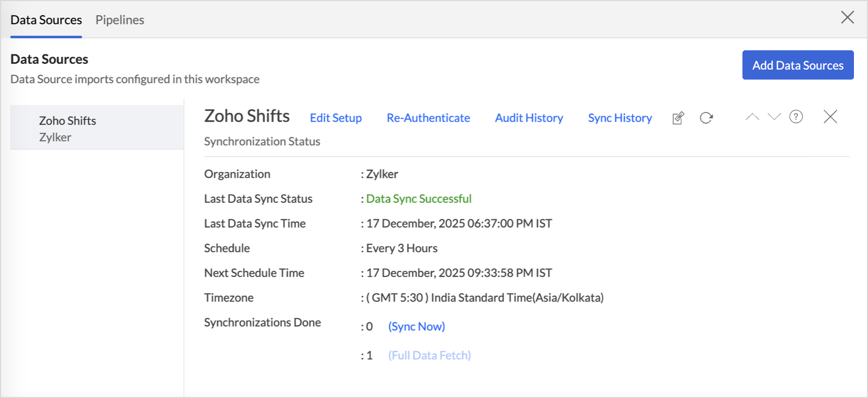The image size is (868, 398).
Task: View the Audit History link
Action: click(529, 118)
